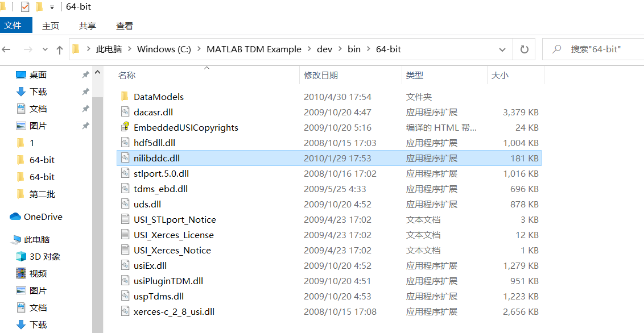Go up one folder level arrow
Screen dimensions: 644x333
[60, 50]
